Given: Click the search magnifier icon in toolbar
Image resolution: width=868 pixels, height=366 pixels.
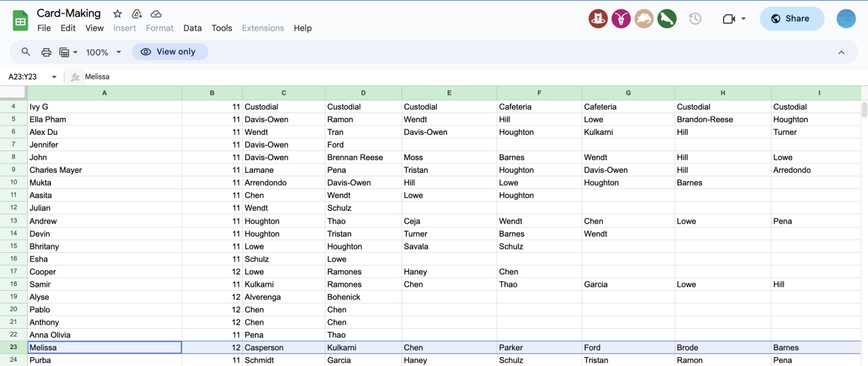Looking at the screenshot, I should point(26,52).
